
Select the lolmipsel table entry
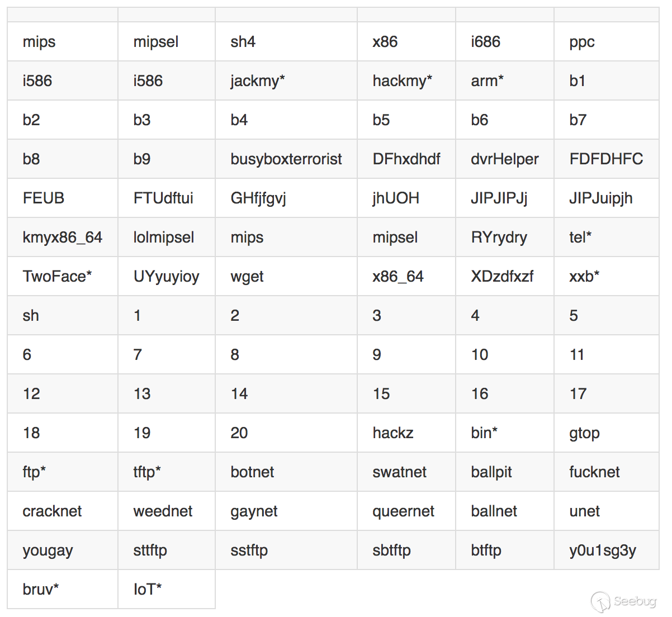pos(163,238)
